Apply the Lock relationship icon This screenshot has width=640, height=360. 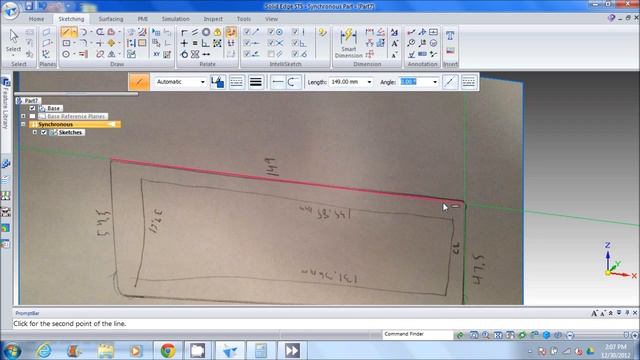[x=217, y=32]
